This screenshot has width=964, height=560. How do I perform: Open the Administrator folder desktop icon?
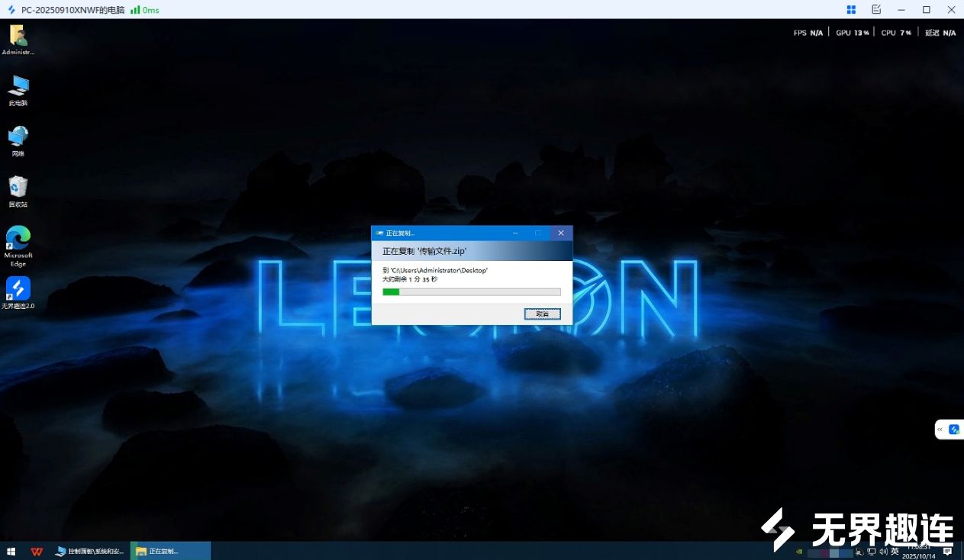18,37
